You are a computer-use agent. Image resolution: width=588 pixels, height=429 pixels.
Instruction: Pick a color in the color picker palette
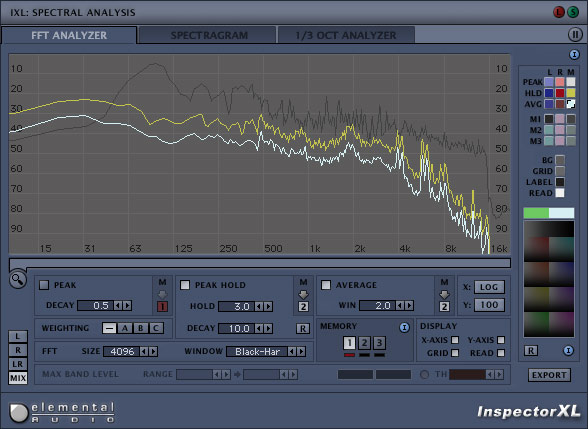click(x=549, y=279)
